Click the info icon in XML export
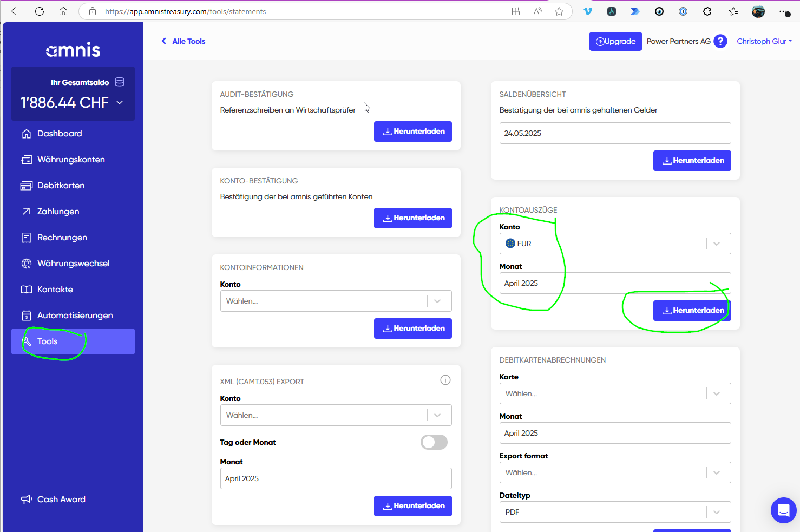800x532 pixels. point(445,380)
